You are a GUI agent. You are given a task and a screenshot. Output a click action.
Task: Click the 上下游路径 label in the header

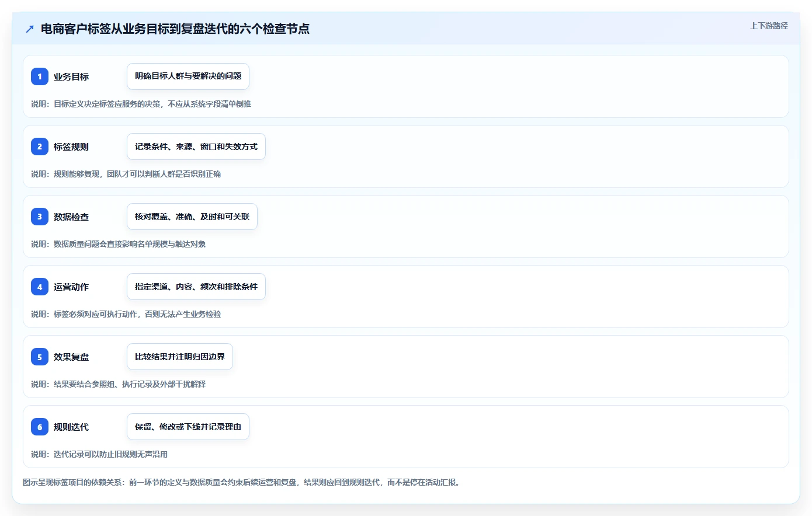click(x=769, y=26)
